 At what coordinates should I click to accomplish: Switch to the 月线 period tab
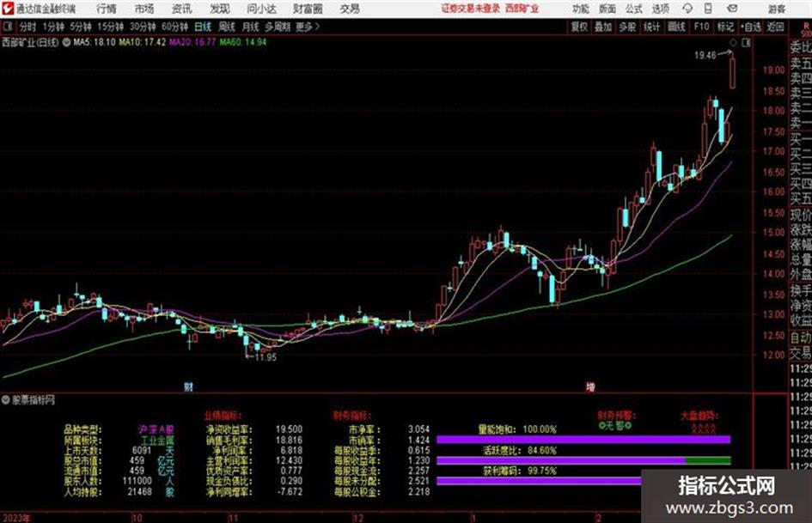(x=251, y=27)
